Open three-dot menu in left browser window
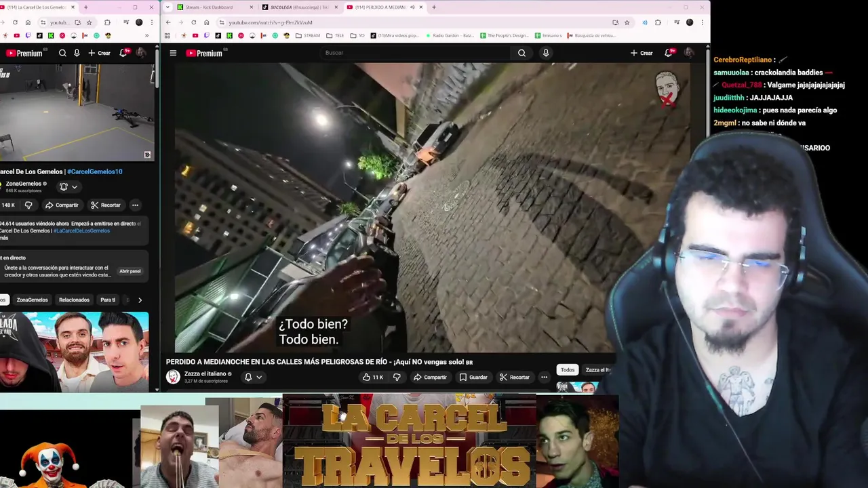 152,22
